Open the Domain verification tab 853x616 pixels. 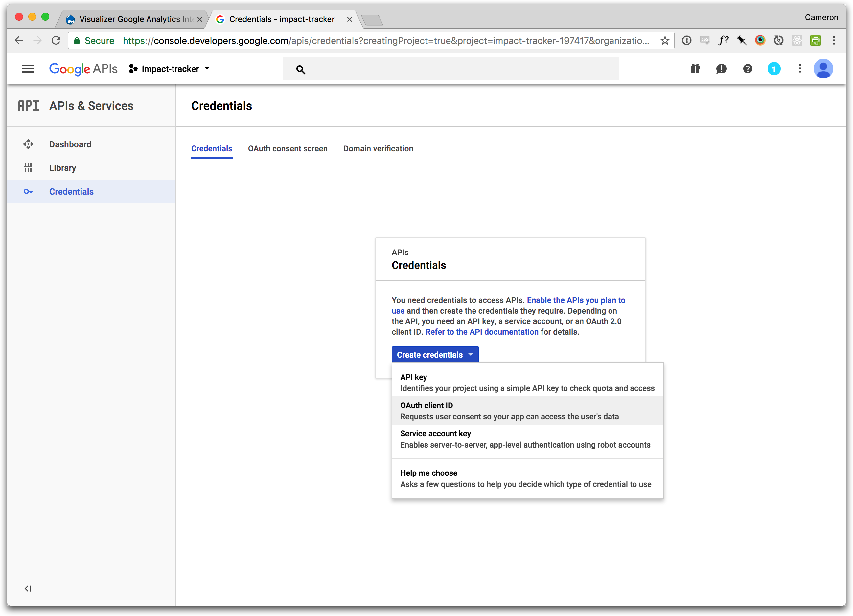click(378, 148)
